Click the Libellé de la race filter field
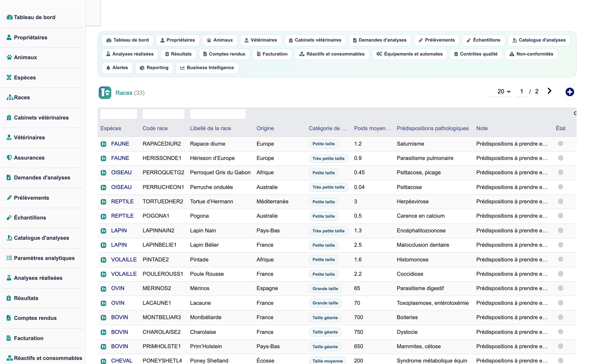The image size is (589, 364). (218, 114)
